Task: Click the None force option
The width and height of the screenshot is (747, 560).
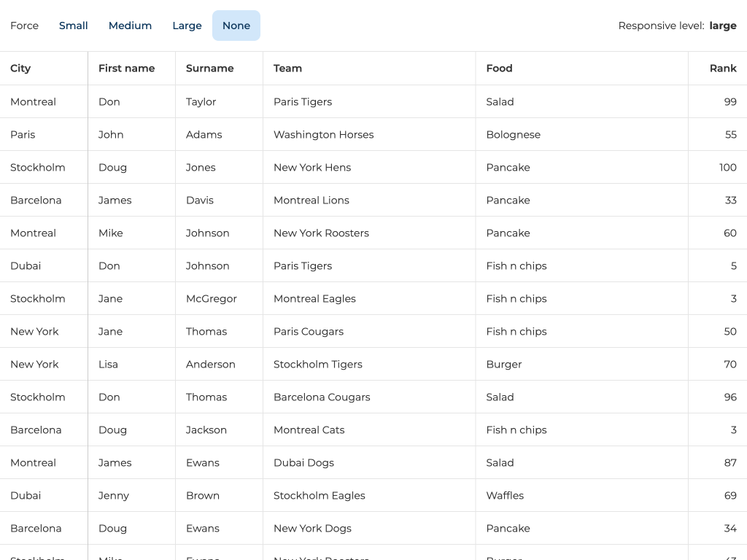Action: (236, 26)
